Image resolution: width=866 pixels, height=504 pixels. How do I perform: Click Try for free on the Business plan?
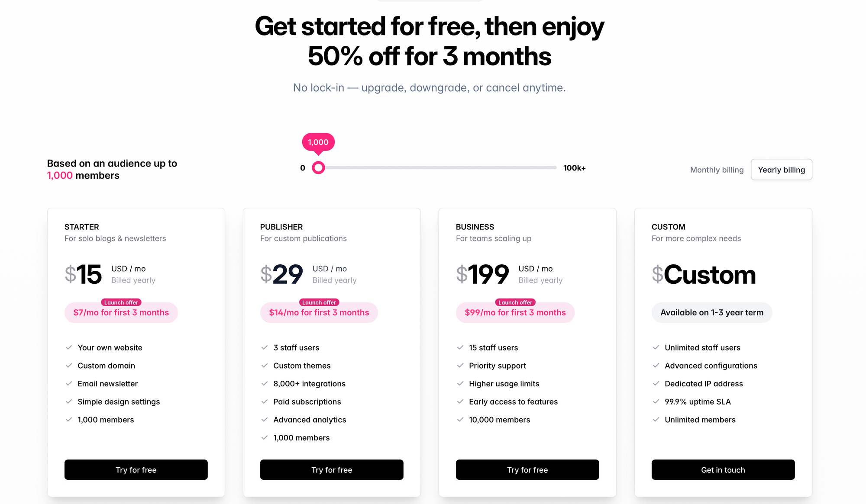(527, 470)
